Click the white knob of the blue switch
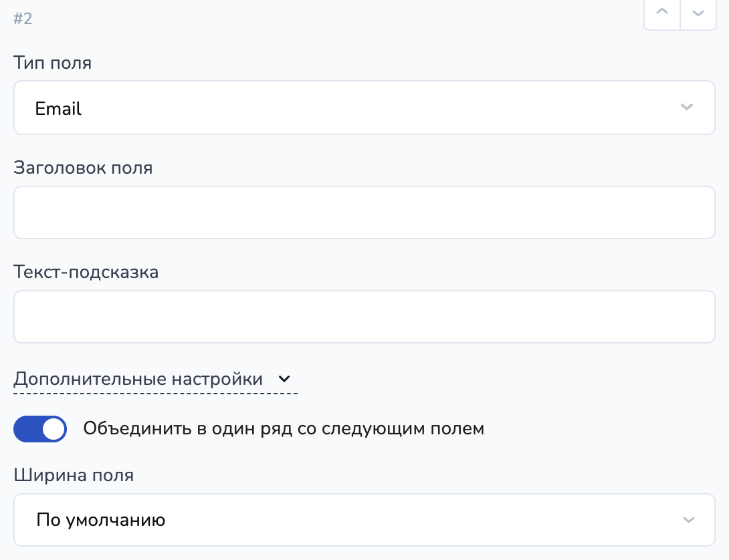The width and height of the screenshot is (729, 560). click(54, 429)
